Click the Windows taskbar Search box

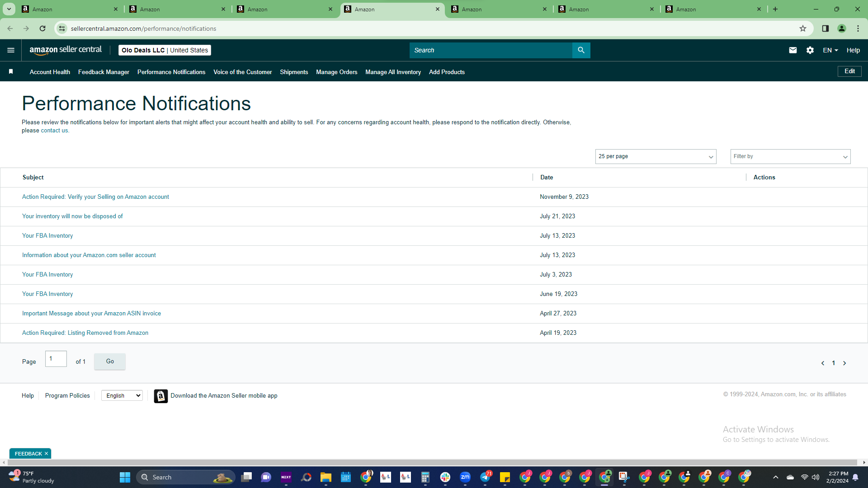pyautogui.click(x=185, y=477)
